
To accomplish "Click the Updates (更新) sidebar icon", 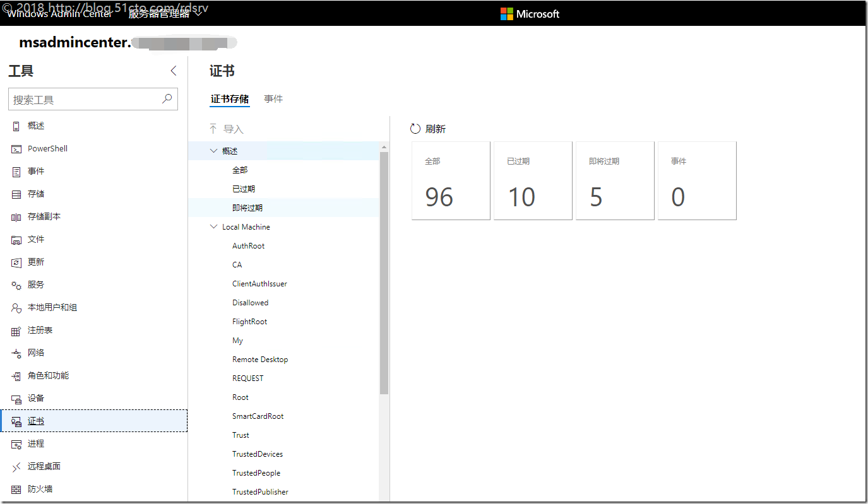I will 16,262.
